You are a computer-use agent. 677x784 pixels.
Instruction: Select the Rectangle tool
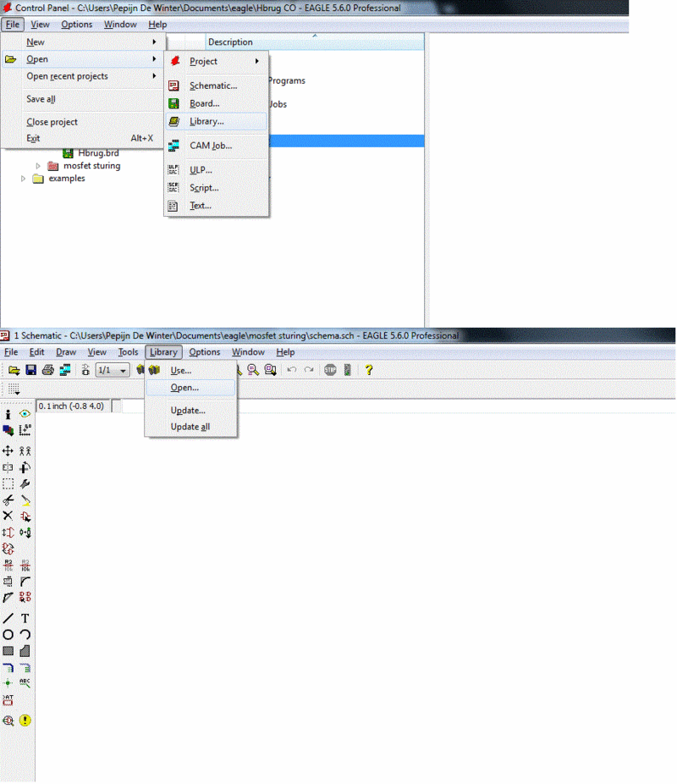[x=8, y=651]
